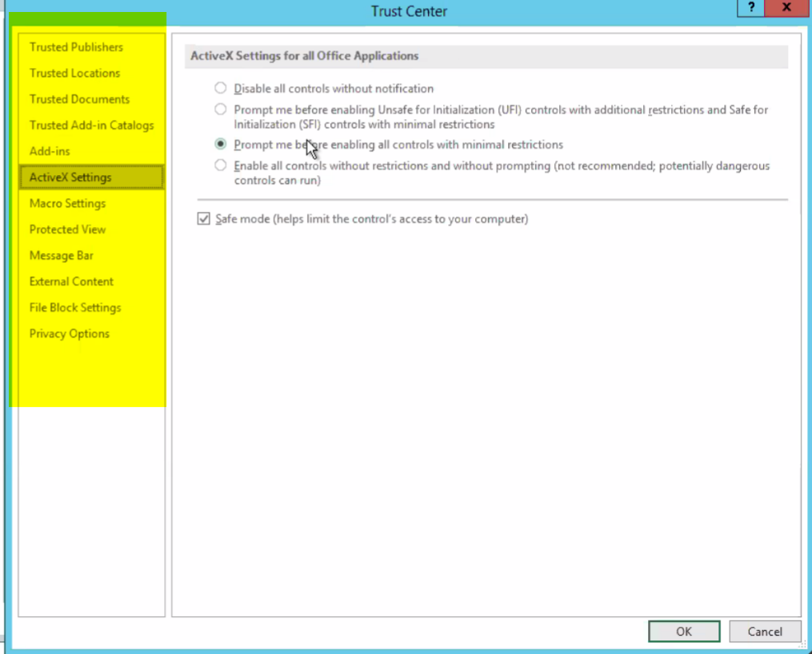812x654 pixels.
Task: Open the Message Bar section
Action: [x=61, y=256]
